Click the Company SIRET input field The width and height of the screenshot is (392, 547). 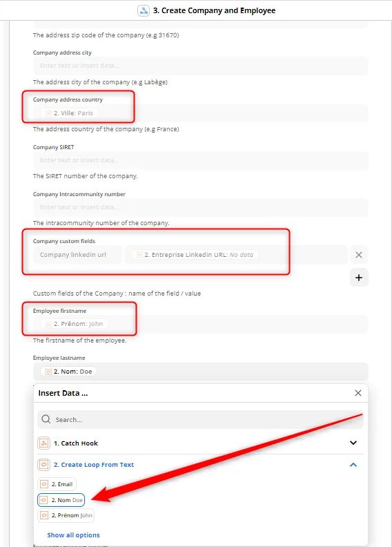(x=200, y=160)
